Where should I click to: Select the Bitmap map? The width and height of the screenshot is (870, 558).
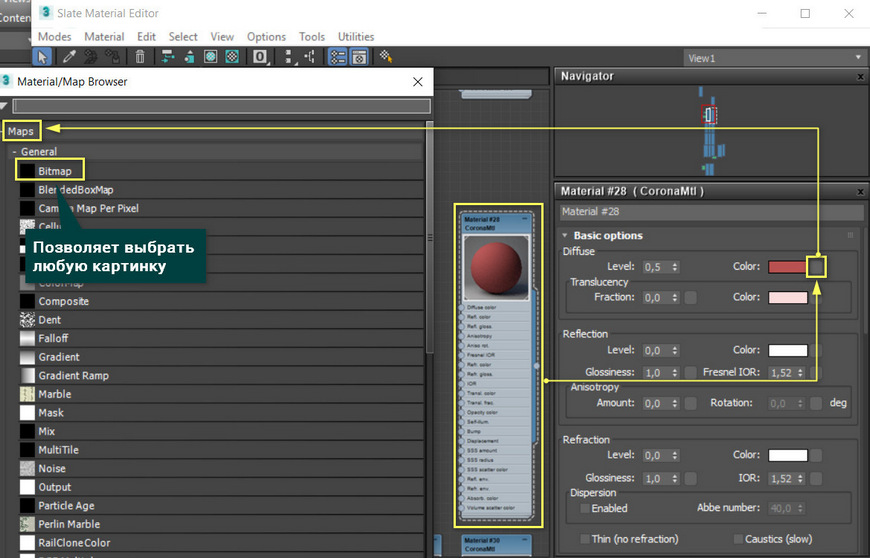tap(221, 171)
